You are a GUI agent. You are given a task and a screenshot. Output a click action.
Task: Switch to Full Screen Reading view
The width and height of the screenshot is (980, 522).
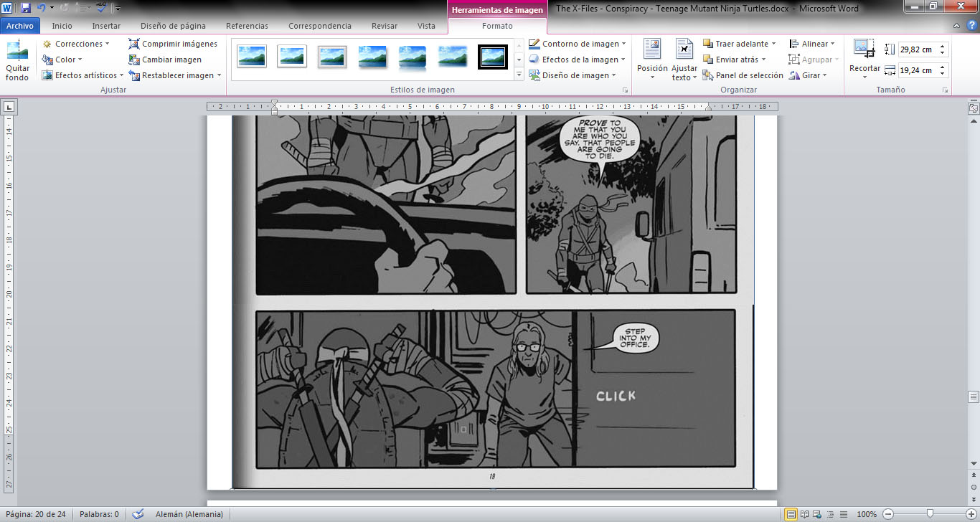click(x=804, y=514)
